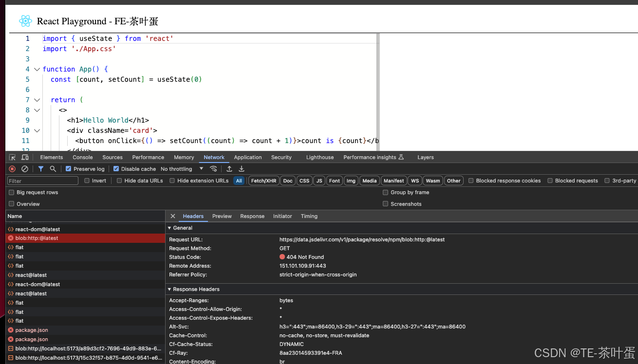The height and width of the screenshot is (364, 638).
Task: Select the failed blob:http:@latest request row
Action: [x=85, y=238]
